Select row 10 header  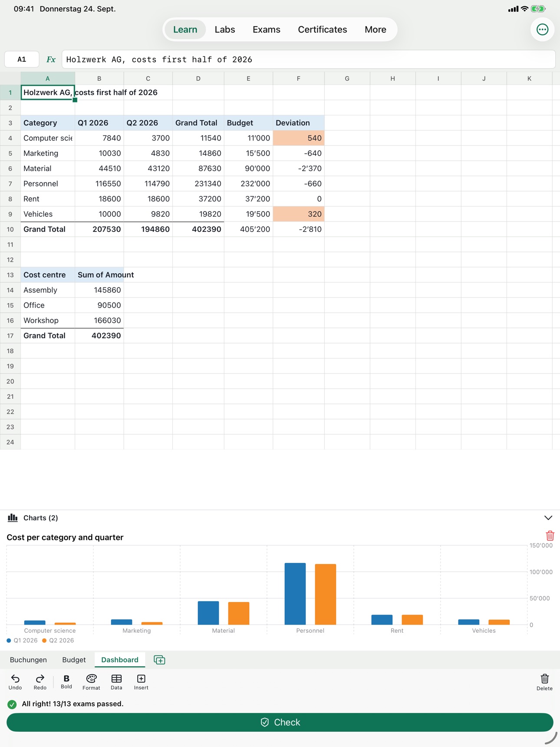[x=10, y=229]
